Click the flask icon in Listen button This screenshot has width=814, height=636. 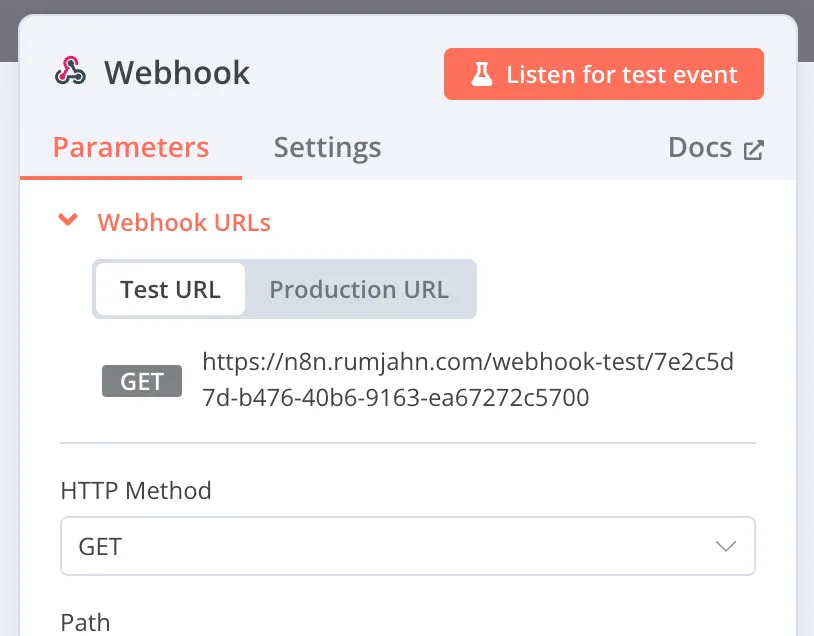point(482,75)
